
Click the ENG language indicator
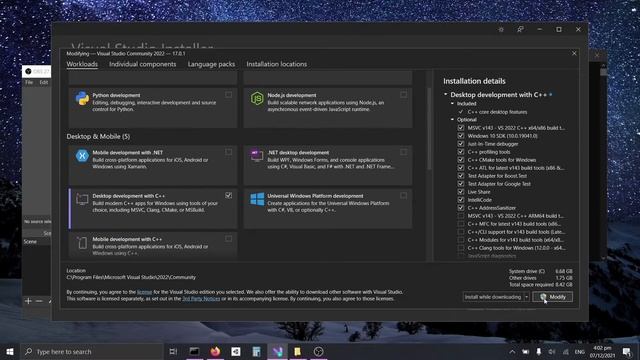[580, 351]
